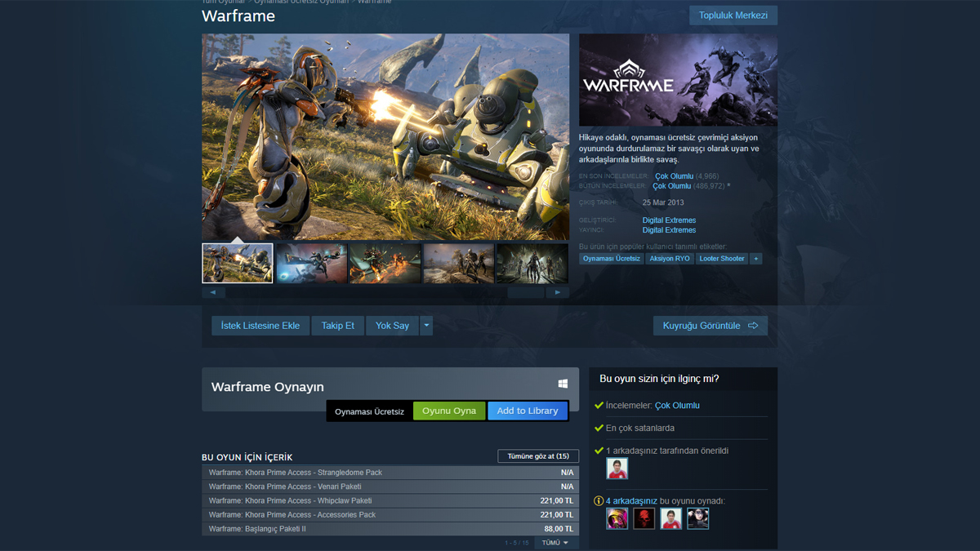Select the third thumbnail with fire explosion

pos(385,263)
